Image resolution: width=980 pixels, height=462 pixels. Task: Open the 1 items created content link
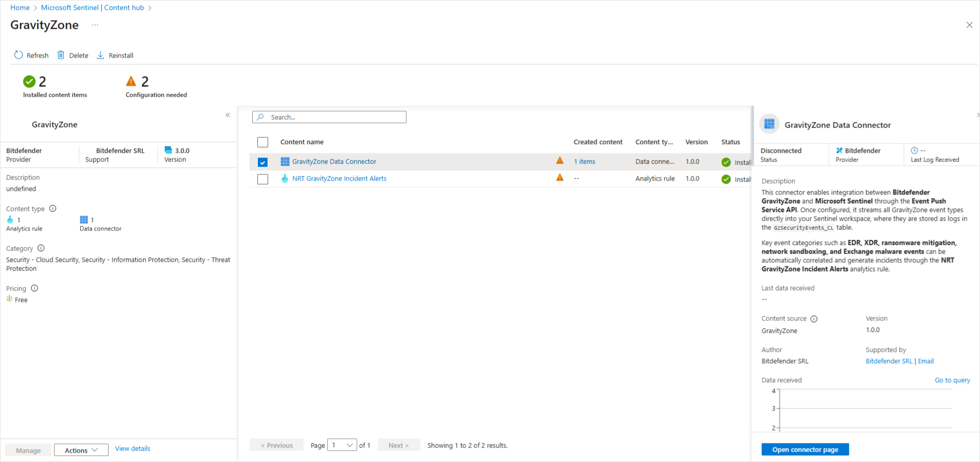coord(585,162)
